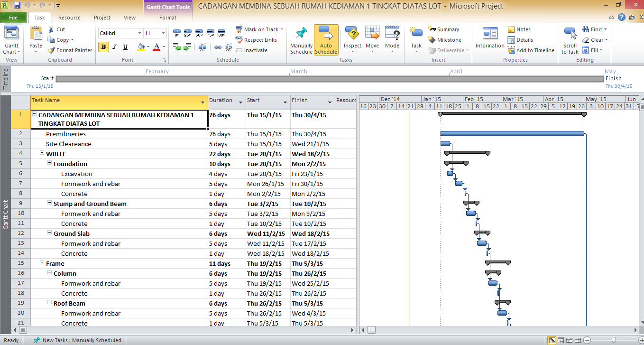The image size is (644, 345).
Task: Activate the Format Painter
Action: tap(70, 50)
